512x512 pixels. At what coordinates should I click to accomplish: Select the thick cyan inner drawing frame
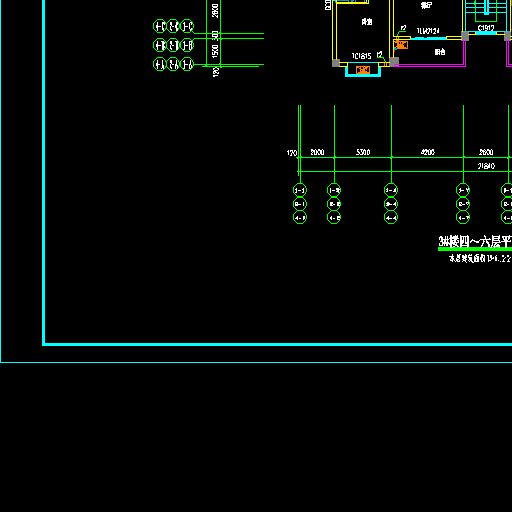click(x=277, y=344)
